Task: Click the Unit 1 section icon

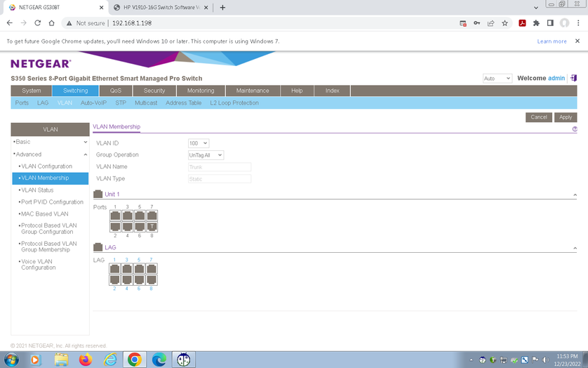Action: pyautogui.click(x=98, y=194)
